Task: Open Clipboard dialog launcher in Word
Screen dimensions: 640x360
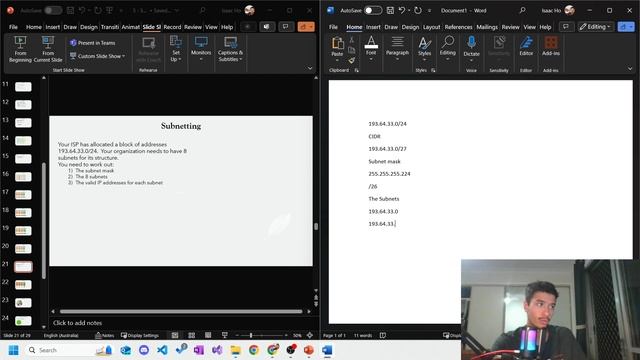Action: [x=356, y=70]
